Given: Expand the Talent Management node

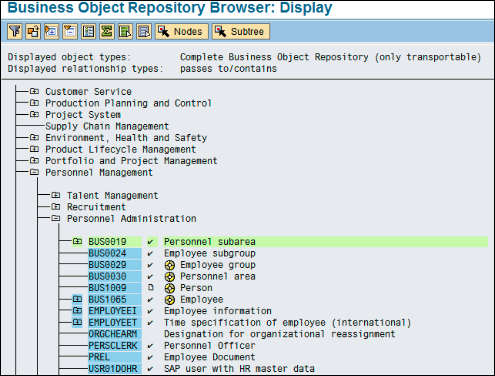Looking at the screenshot, I should (x=56, y=195).
